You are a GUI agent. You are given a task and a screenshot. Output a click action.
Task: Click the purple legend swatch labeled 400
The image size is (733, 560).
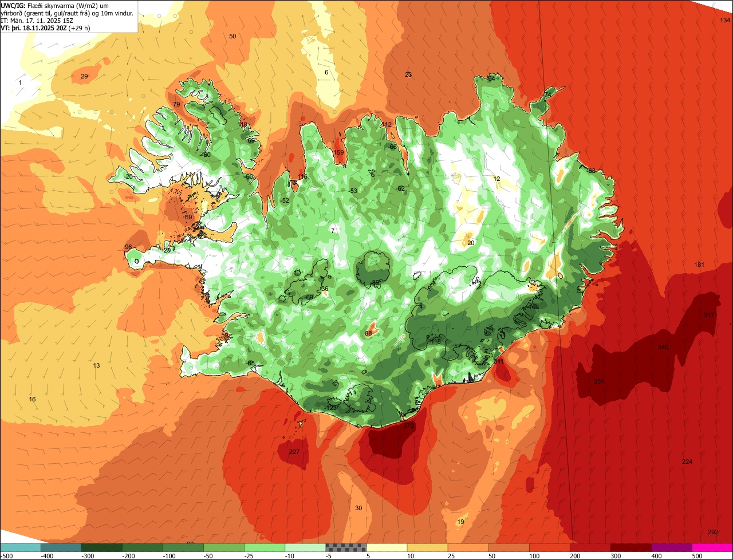pyautogui.click(x=672, y=547)
